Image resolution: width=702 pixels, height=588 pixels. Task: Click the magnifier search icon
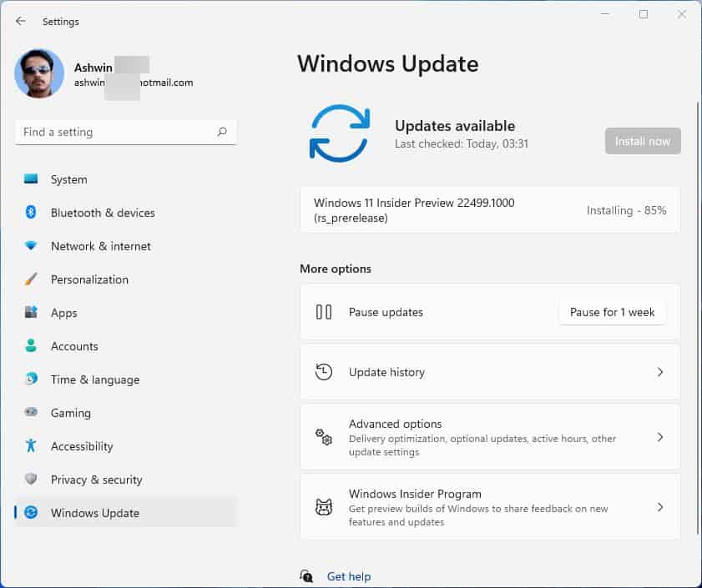[222, 132]
